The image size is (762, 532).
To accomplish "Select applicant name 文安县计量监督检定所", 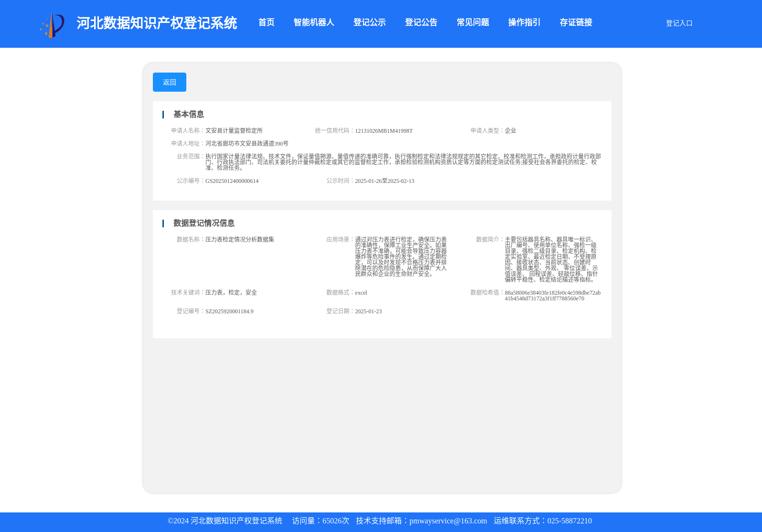I will [234, 130].
